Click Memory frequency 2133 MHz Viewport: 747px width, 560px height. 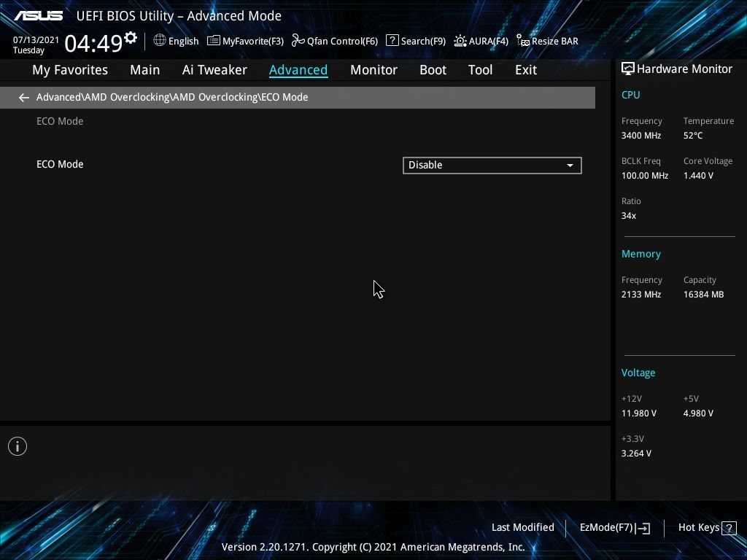point(641,295)
